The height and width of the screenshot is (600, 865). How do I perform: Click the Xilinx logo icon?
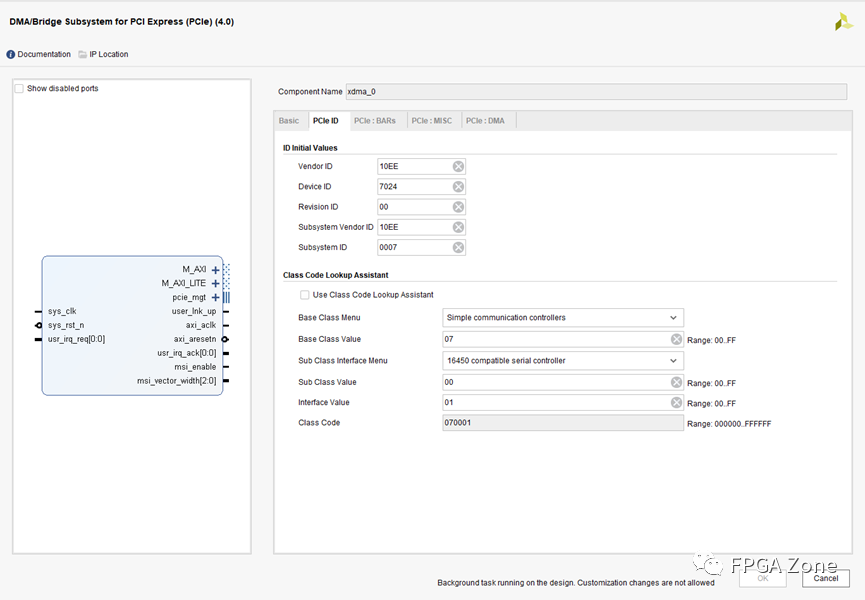coord(843,22)
